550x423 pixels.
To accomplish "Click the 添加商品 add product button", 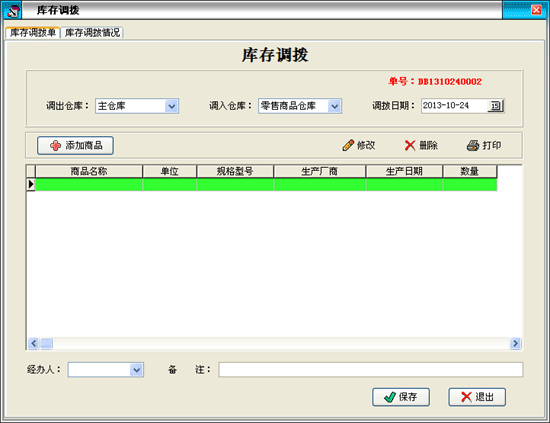I will click(x=75, y=145).
